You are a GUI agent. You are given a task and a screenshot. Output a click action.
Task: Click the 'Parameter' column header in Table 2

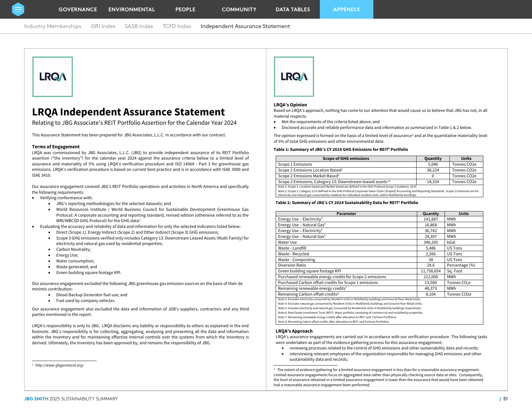pos(346,214)
